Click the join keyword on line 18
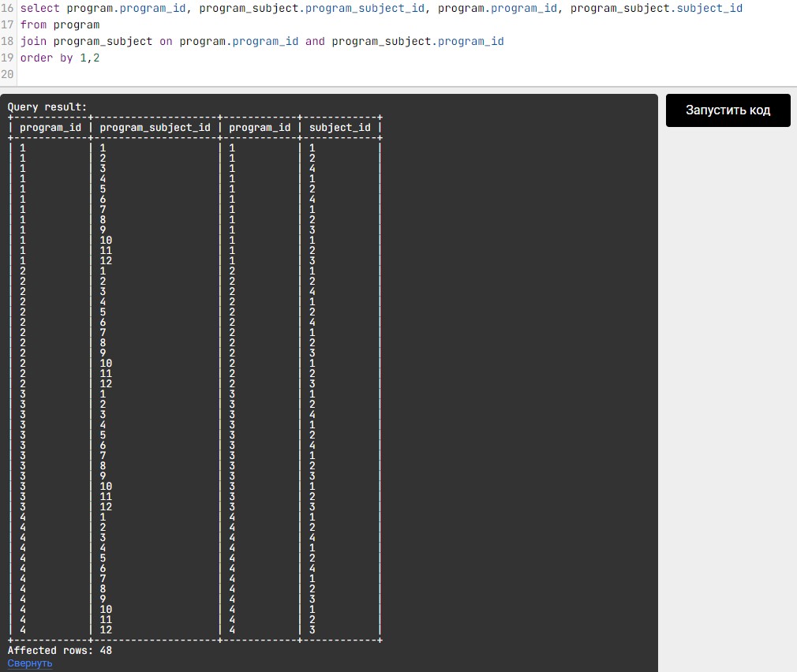The image size is (797, 672). [x=33, y=41]
